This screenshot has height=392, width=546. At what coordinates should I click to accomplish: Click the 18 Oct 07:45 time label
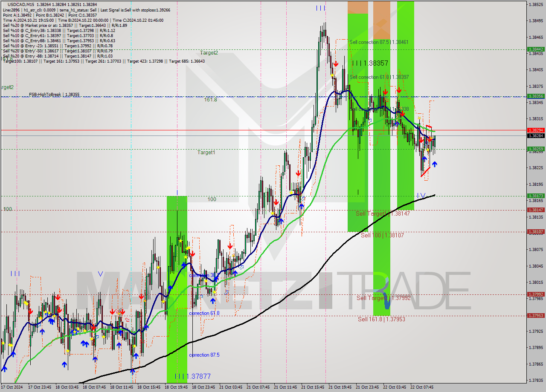tap(94, 387)
